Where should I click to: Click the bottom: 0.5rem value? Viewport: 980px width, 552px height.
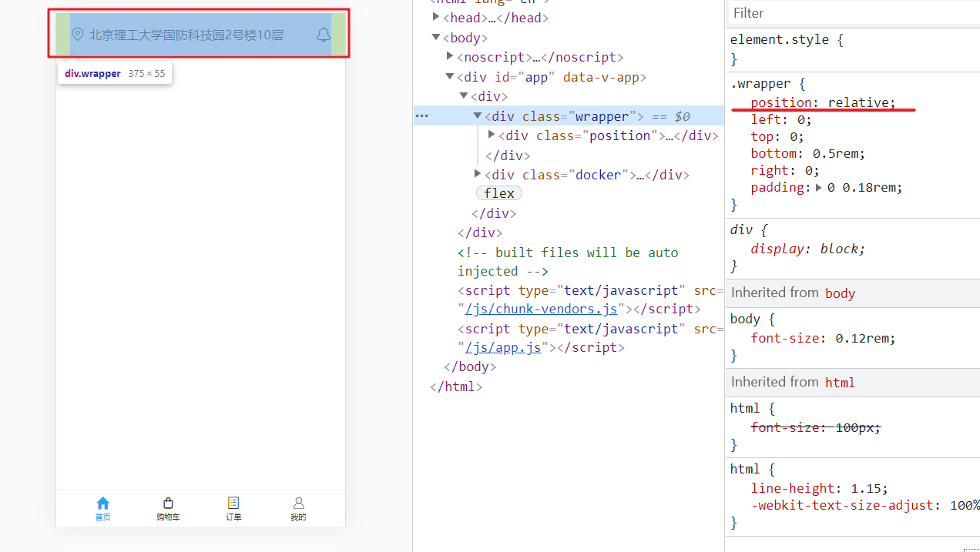839,153
